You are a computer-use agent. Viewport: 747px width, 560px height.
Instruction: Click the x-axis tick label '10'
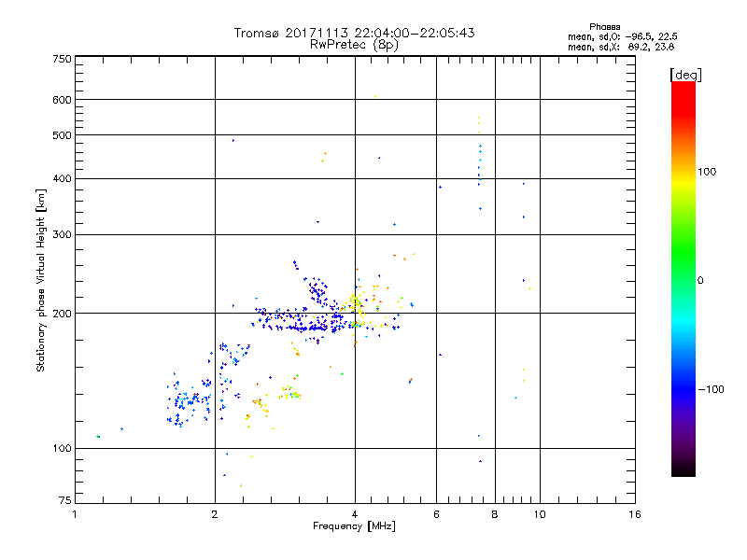tap(540, 514)
